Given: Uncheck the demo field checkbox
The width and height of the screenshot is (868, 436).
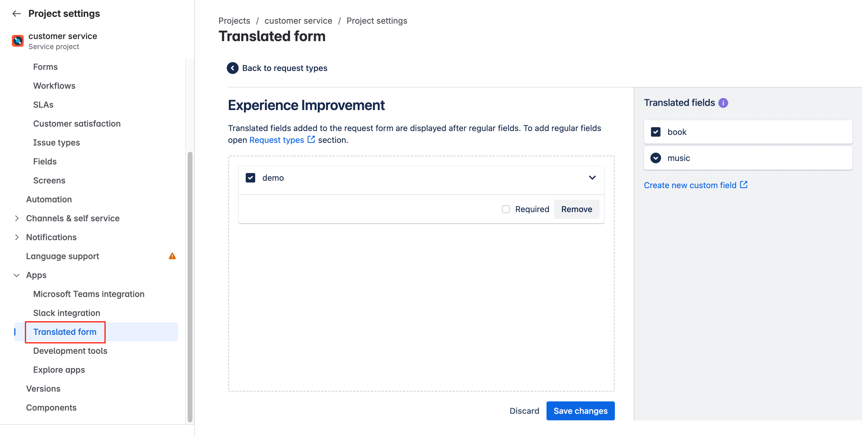Looking at the screenshot, I should tap(250, 178).
